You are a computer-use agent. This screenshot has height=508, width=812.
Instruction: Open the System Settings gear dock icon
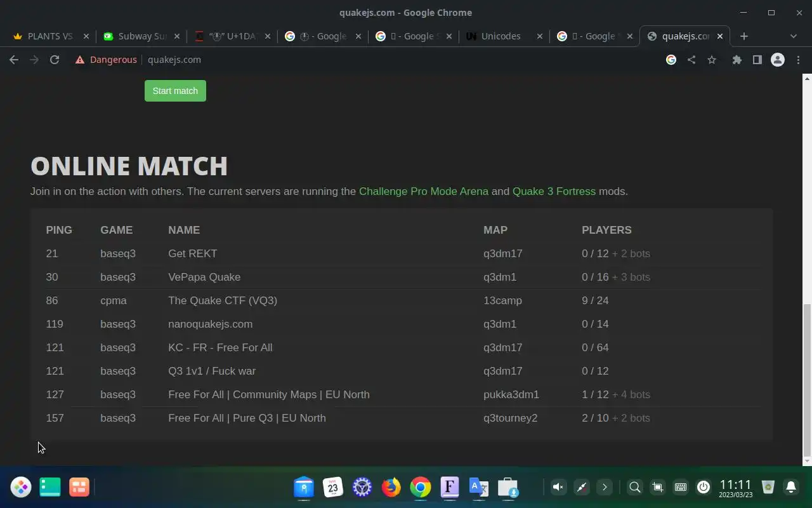pos(362,487)
